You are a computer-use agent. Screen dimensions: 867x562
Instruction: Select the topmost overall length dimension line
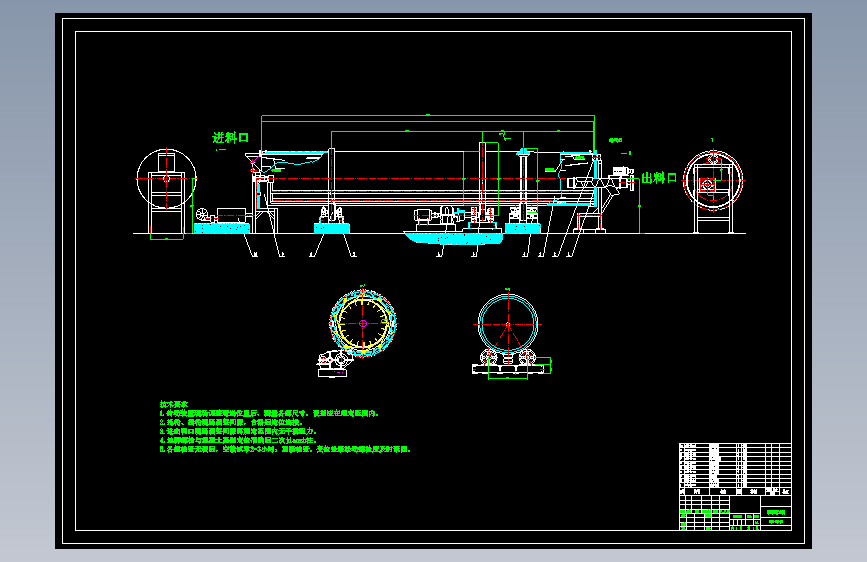pos(428,116)
